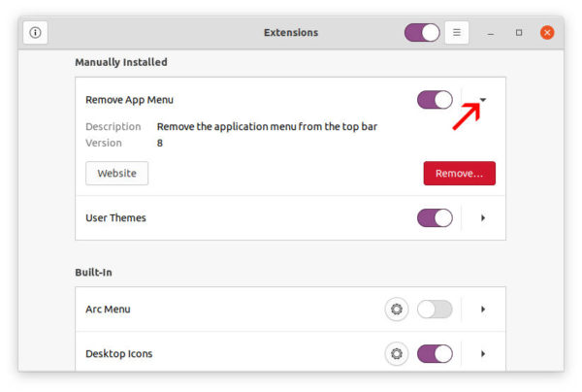Screen dimensions: 582x392
Task: Disable the Desktop Icons extension
Action: point(435,354)
